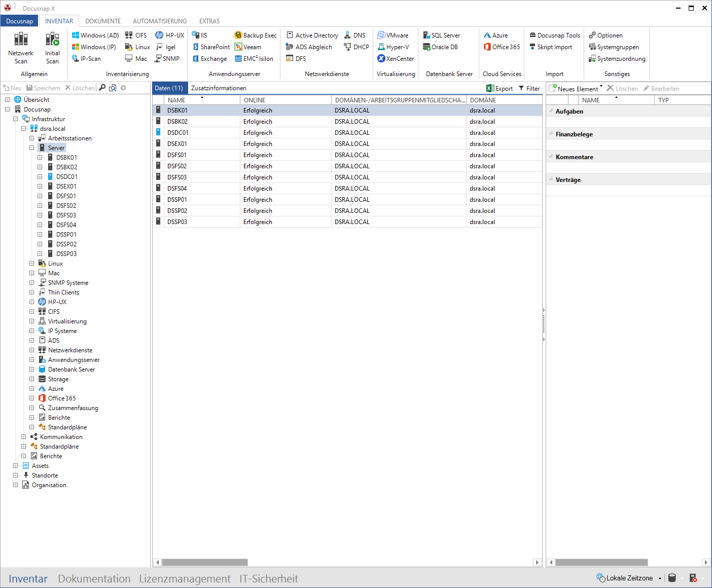Go to the Lizenzmanagement module
The image size is (712, 588).
pos(185,579)
